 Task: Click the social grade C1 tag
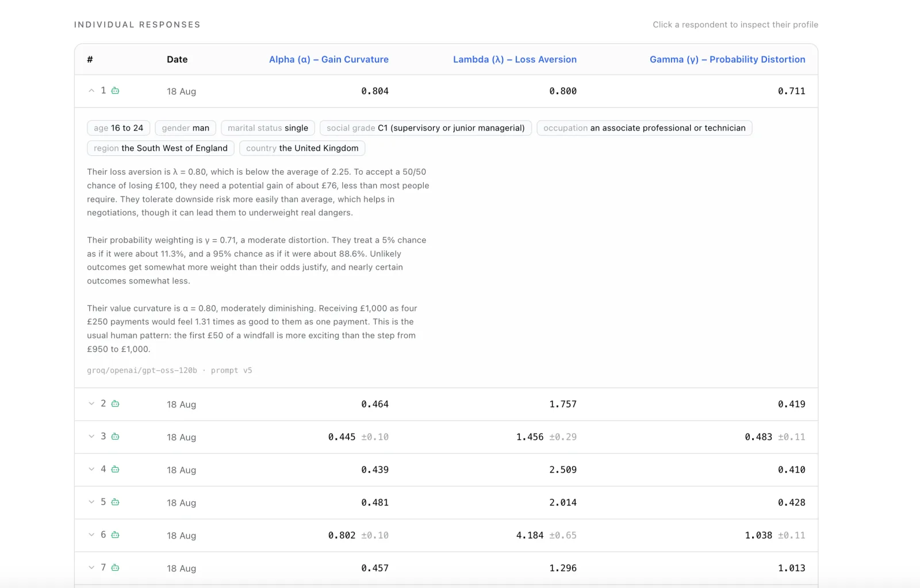[425, 128]
